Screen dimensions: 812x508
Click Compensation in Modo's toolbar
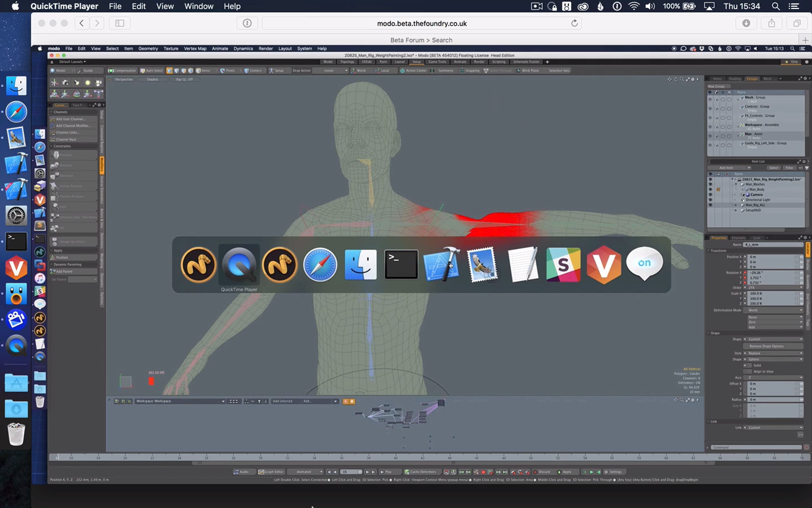click(122, 71)
